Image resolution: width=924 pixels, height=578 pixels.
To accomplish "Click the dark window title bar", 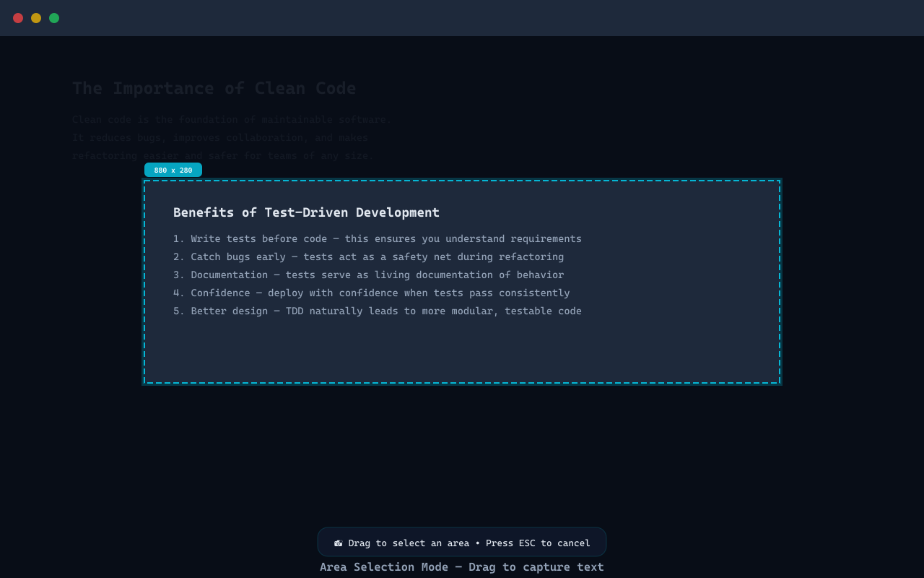I will click(x=462, y=18).
